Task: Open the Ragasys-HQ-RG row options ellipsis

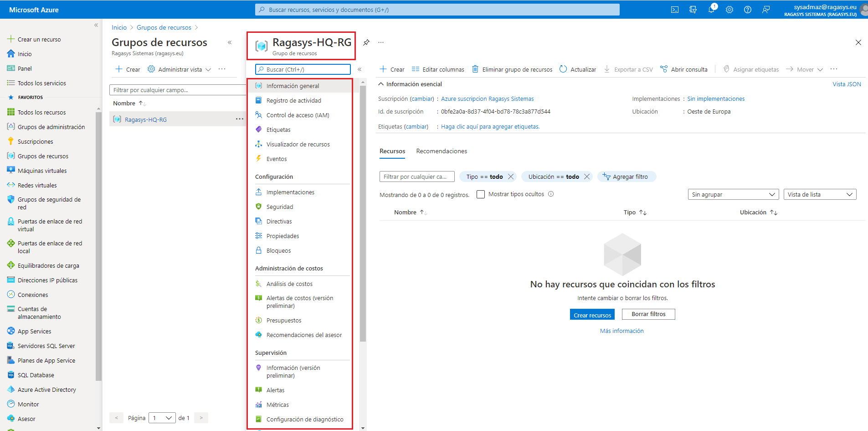Action: tap(240, 119)
